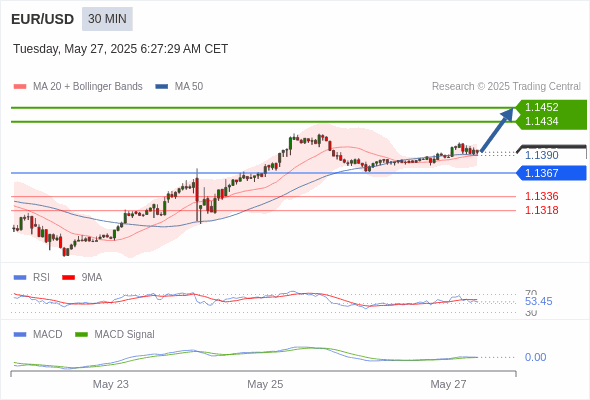Screen dimensions: 590x400
Task: Click the MA 20 + Bollinger Bands legend swatch
Action: pos(20,87)
